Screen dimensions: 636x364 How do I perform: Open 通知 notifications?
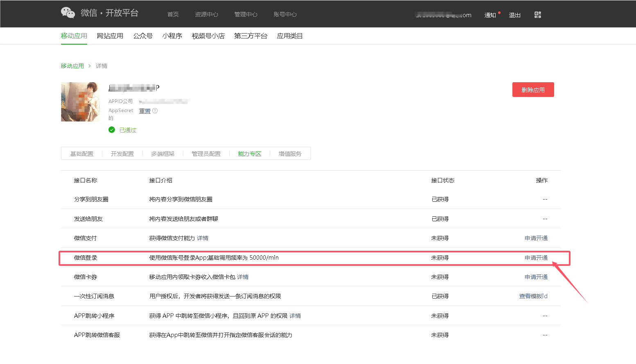490,15
